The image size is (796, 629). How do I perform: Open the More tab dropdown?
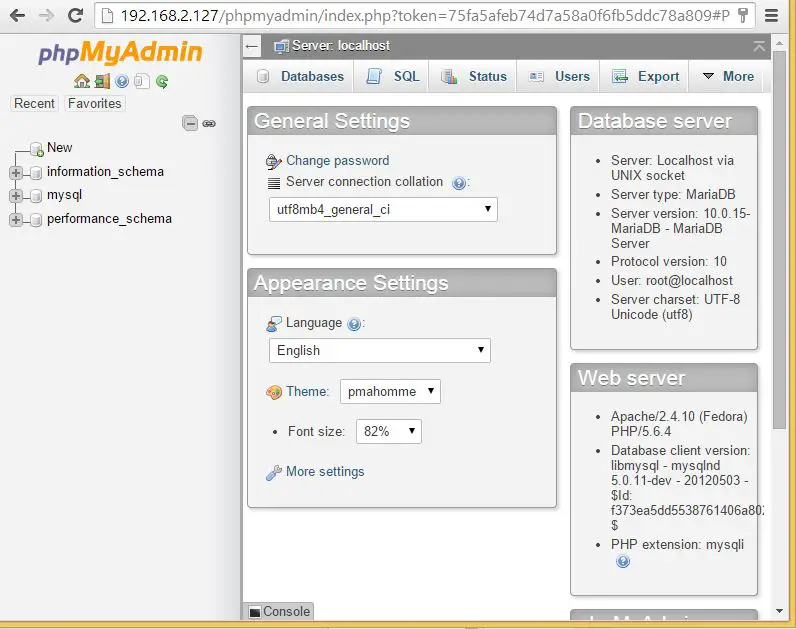click(x=728, y=77)
